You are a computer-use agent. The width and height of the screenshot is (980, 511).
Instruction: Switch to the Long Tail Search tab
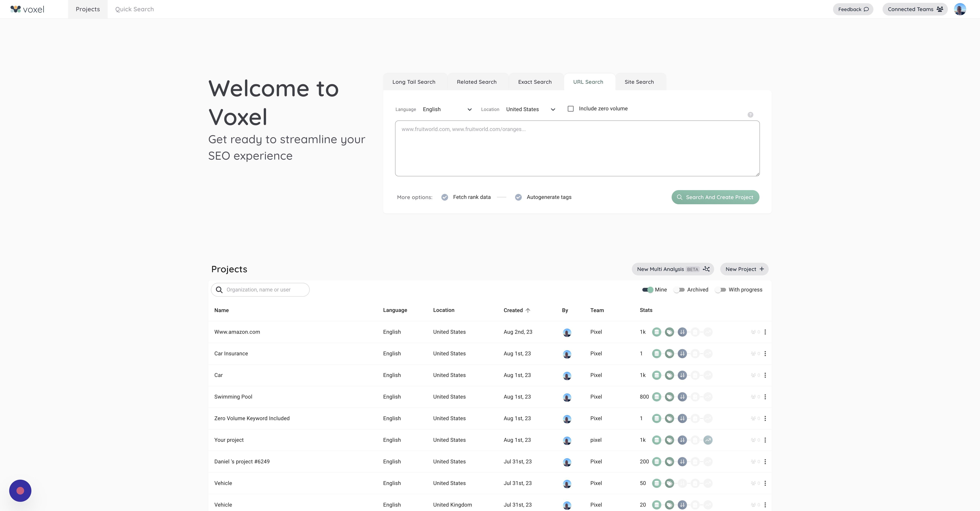(414, 82)
